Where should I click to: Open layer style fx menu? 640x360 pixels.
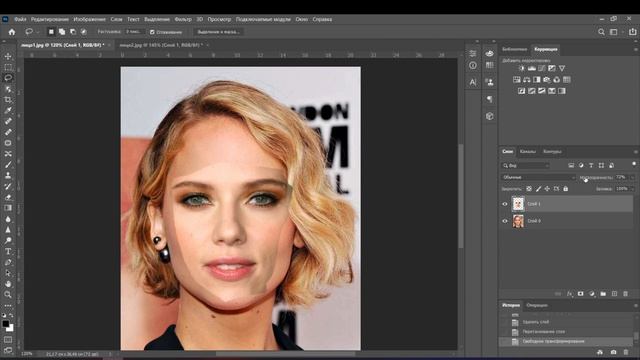click(x=569, y=293)
